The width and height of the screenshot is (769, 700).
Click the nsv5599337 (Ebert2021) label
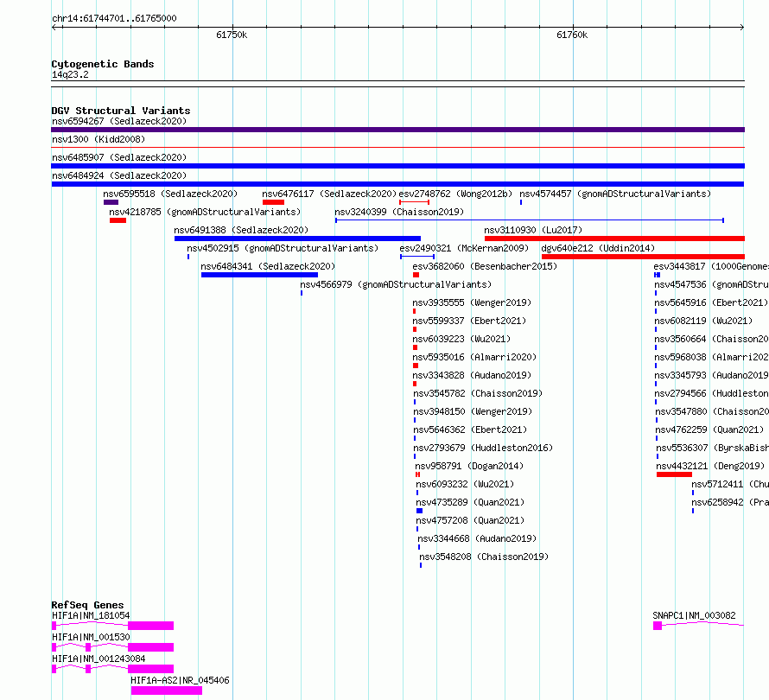(469, 321)
